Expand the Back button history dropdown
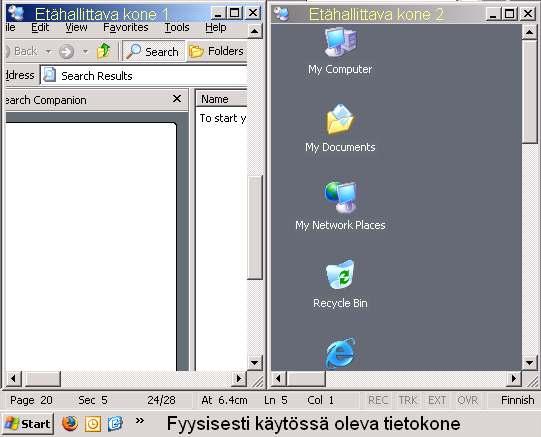The width and height of the screenshot is (541, 437). click(49, 52)
